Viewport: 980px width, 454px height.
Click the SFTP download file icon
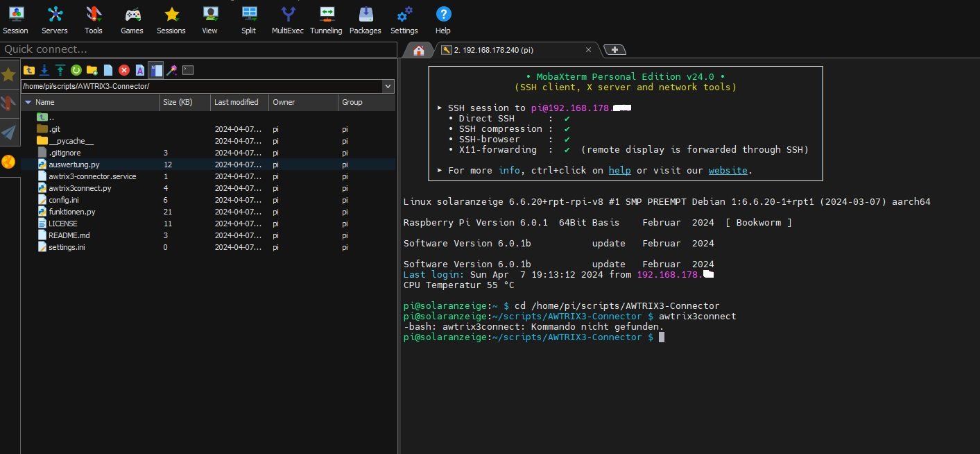(44, 70)
